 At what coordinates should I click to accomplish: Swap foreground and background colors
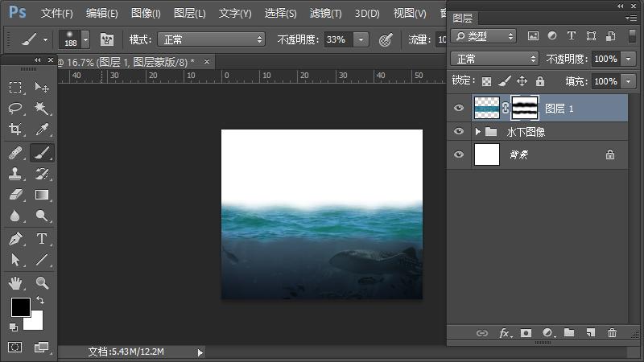click(x=40, y=300)
